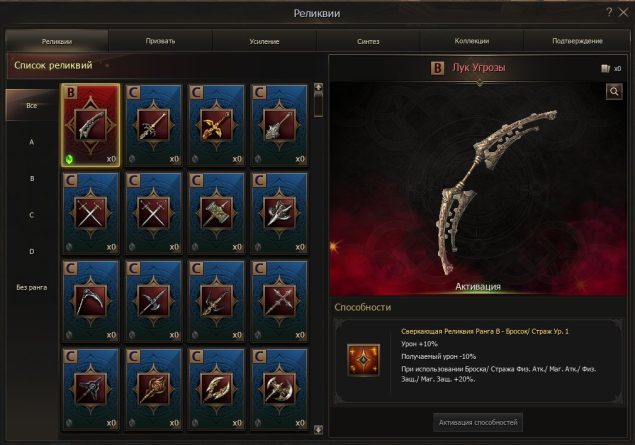Select the scythe relic card

91,301
